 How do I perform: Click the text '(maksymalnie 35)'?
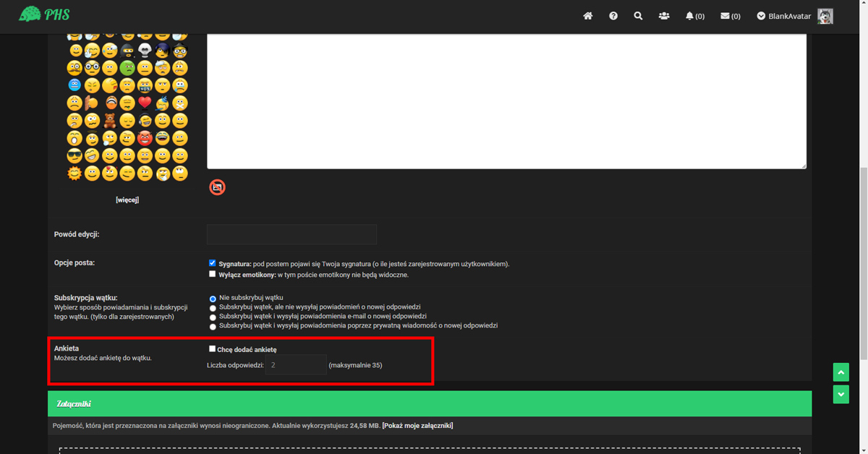[355, 365]
